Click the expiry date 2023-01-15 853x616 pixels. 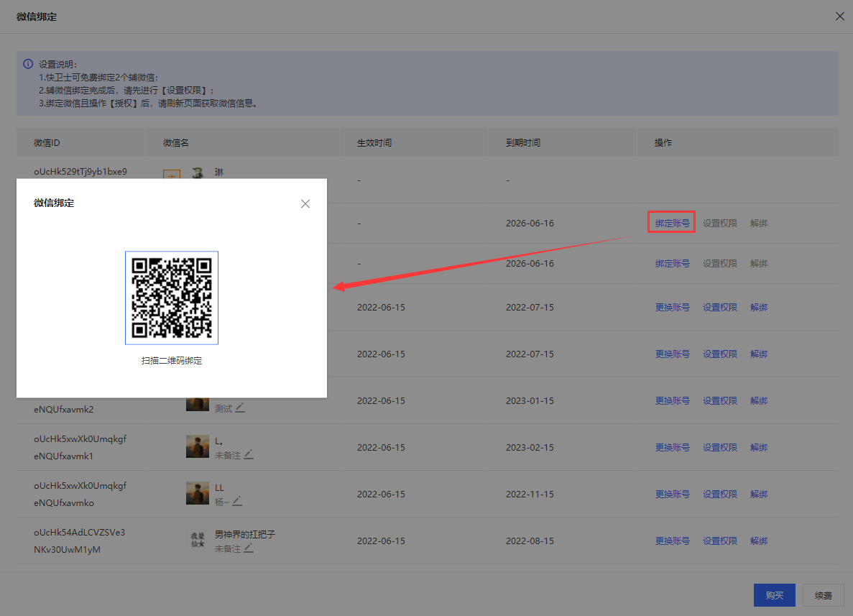(530, 400)
